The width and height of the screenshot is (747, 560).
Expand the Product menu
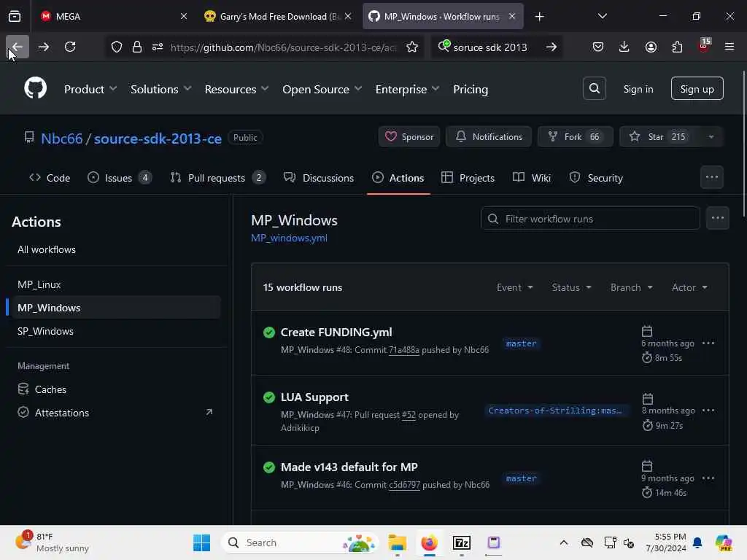coord(90,89)
